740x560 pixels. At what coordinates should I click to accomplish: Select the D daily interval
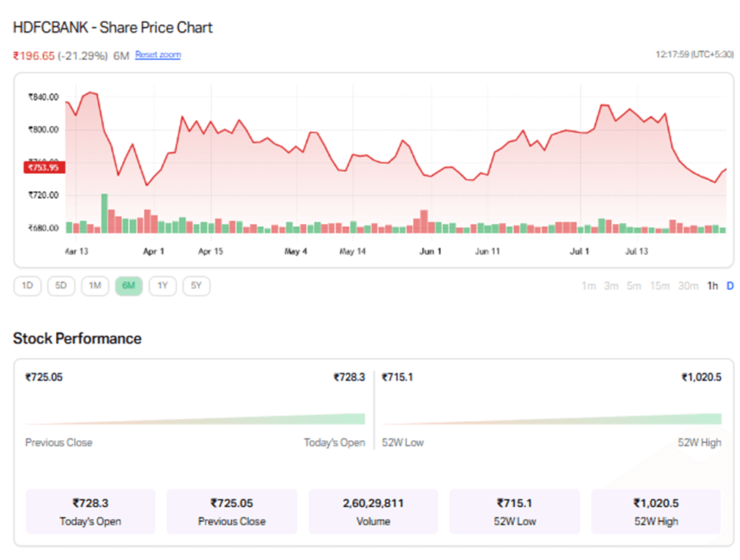[x=729, y=286]
